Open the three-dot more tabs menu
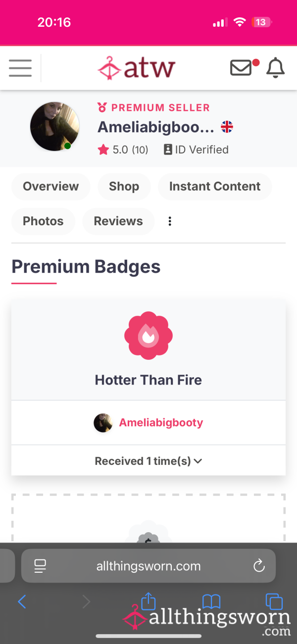The height and width of the screenshot is (644, 297). click(x=170, y=221)
